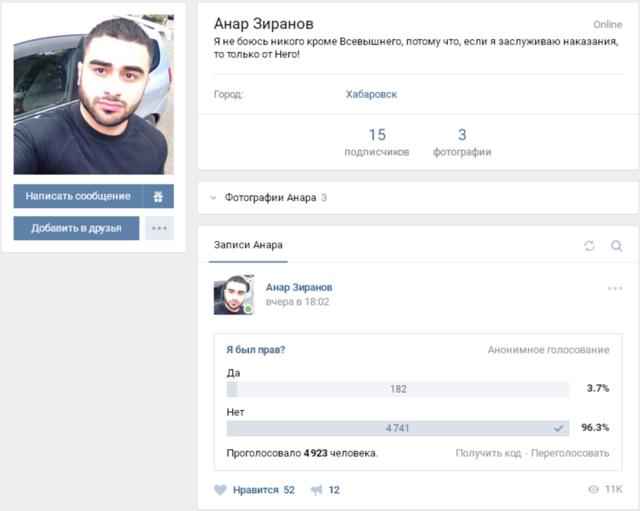Screen dimensions: 640x511
Task: Open the Хабаровск city link
Action: [371, 94]
